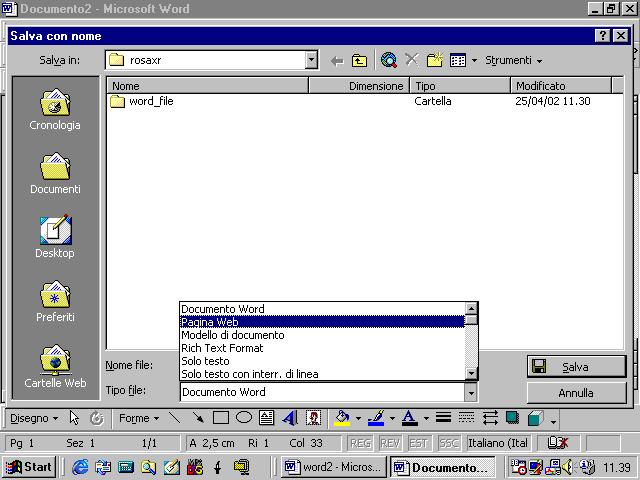Click the Start button
This screenshot has width=640, height=480.
(29, 467)
